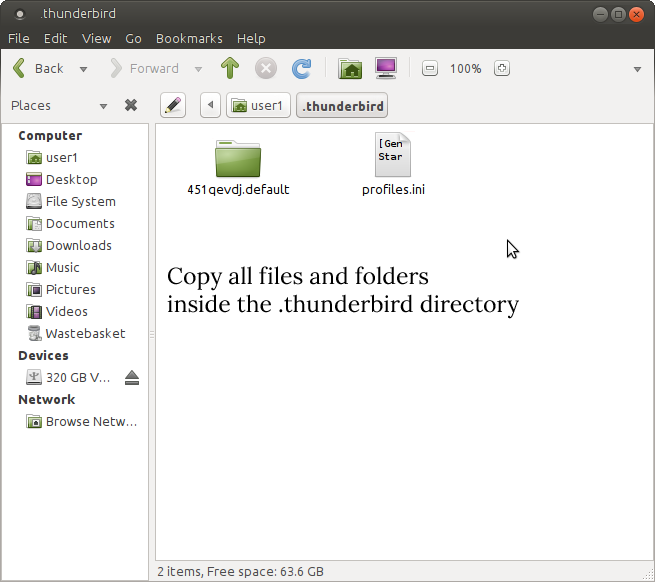Click the window resize grip corner
The height and width of the screenshot is (582, 655).
tap(648, 576)
